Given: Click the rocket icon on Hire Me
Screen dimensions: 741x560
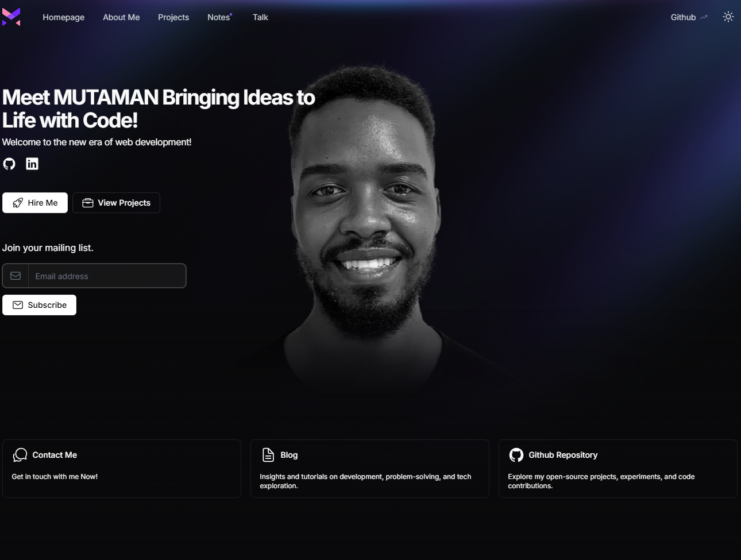Looking at the screenshot, I should (18, 203).
